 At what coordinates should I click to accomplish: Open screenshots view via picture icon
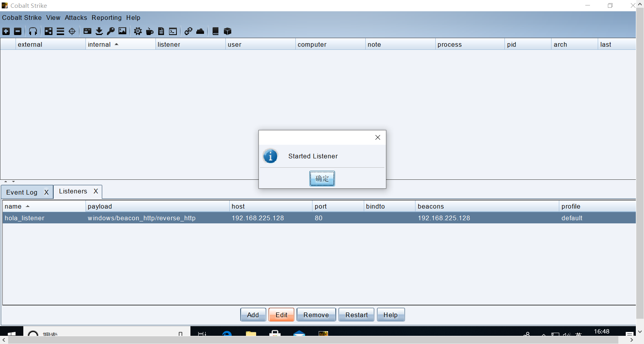point(122,32)
